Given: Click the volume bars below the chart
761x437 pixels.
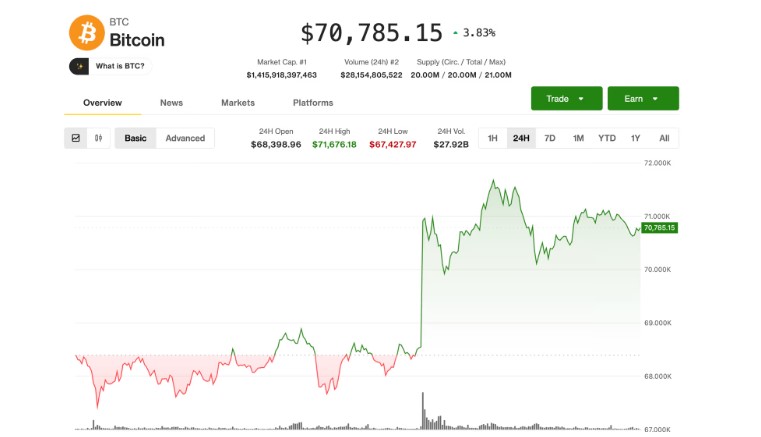Looking at the screenshot, I should pos(425,419).
